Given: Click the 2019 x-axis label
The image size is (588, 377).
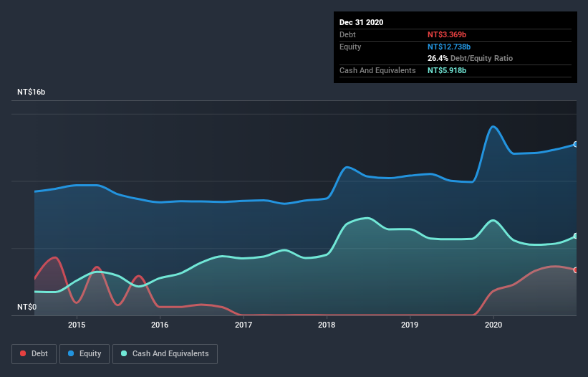Looking at the screenshot, I should 410,325.
